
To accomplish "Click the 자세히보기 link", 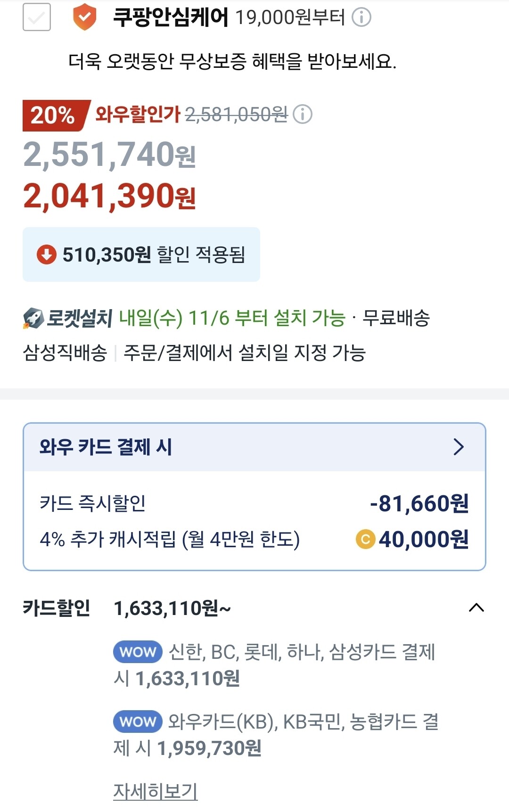I will [x=155, y=791].
